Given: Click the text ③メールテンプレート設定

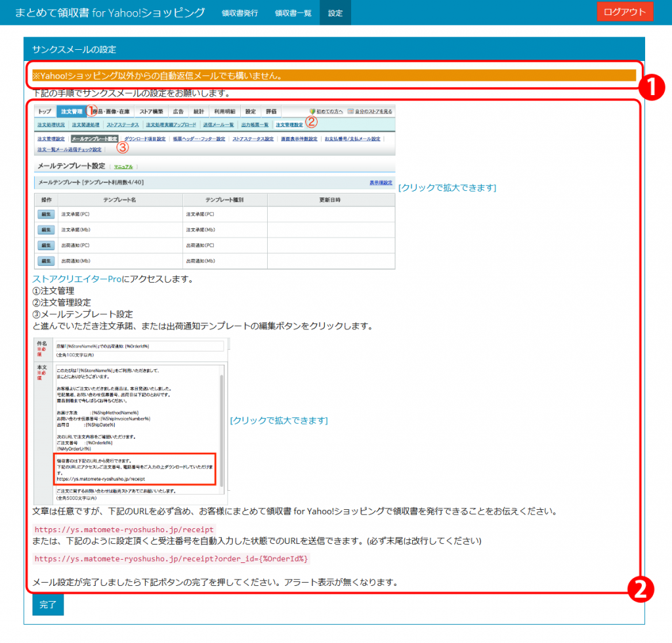Looking at the screenshot, I should (83, 314).
